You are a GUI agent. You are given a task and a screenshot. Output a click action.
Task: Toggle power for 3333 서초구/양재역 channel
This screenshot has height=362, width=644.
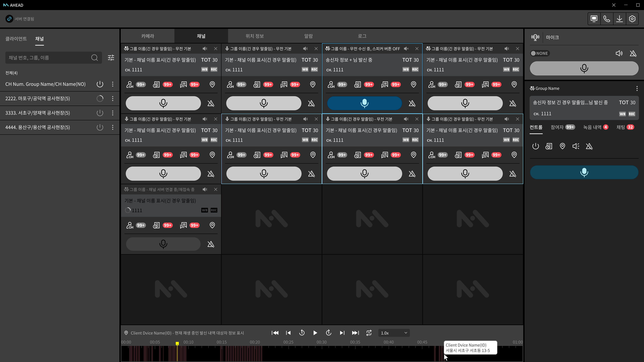coord(100,113)
